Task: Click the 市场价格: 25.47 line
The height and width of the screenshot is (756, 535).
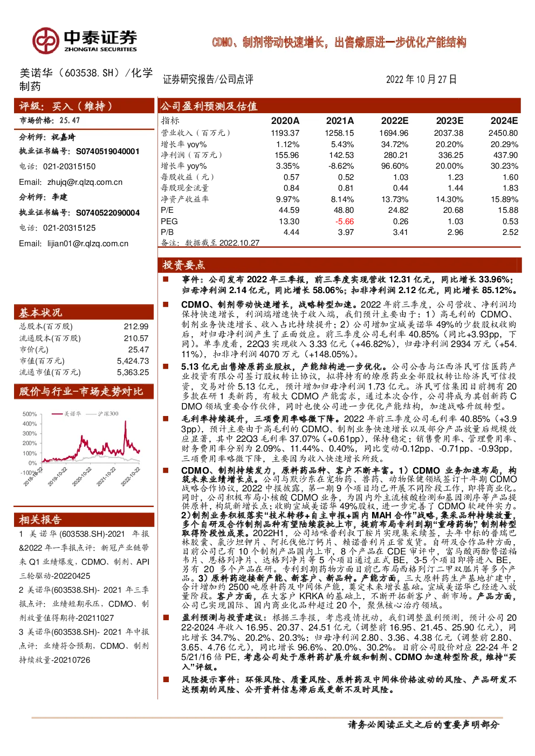Action: pos(50,121)
